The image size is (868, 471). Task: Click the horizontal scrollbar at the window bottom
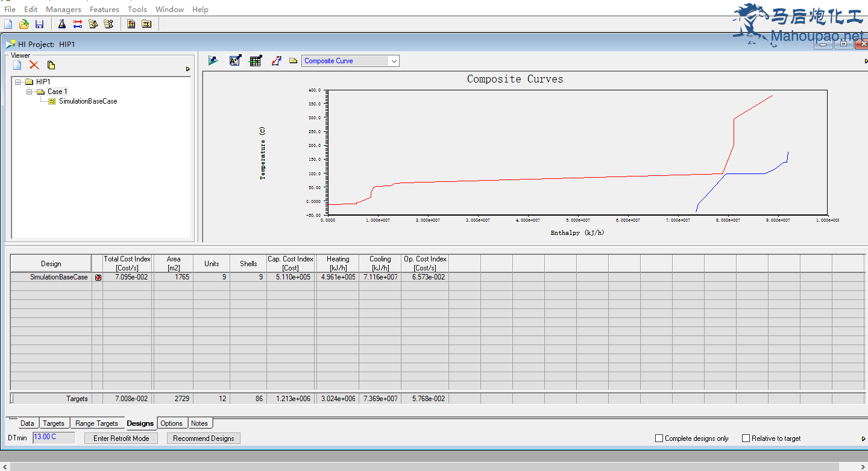point(425,466)
